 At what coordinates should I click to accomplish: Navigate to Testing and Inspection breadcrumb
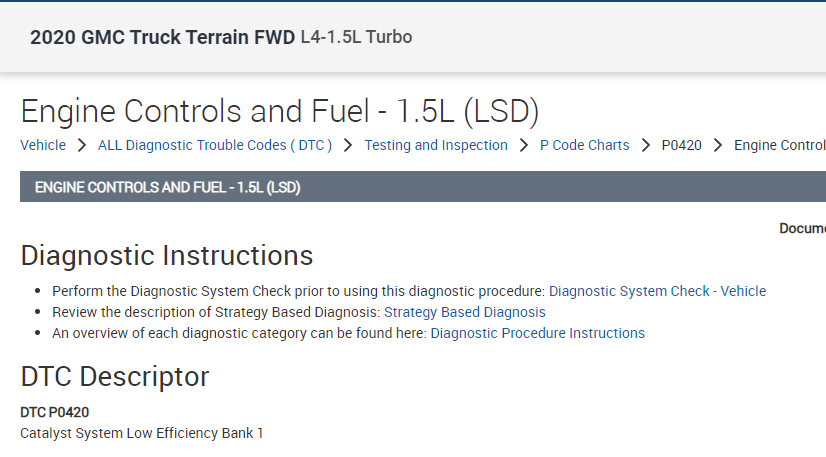(x=436, y=145)
